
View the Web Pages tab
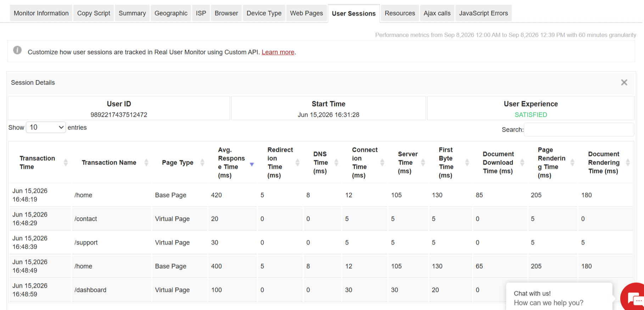307,13
